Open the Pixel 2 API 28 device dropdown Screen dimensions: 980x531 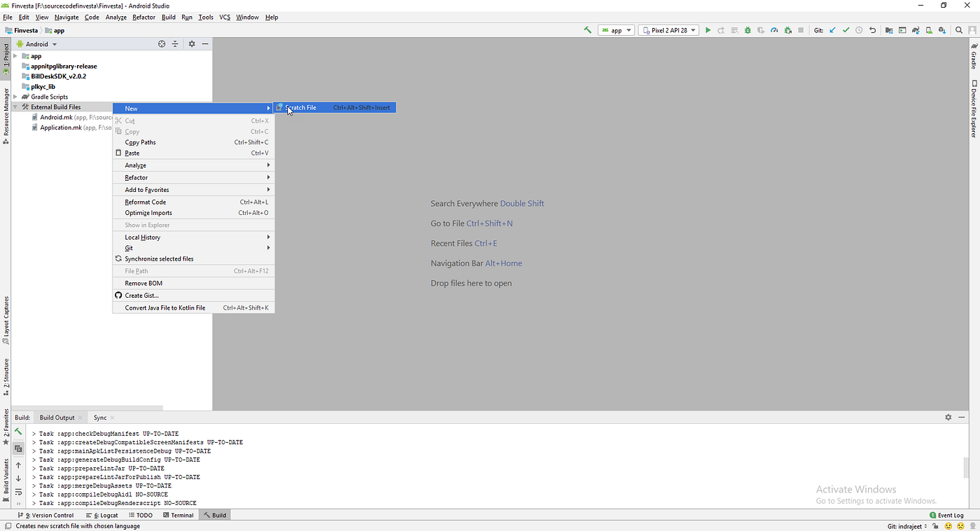pyautogui.click(x=667, y=30)
